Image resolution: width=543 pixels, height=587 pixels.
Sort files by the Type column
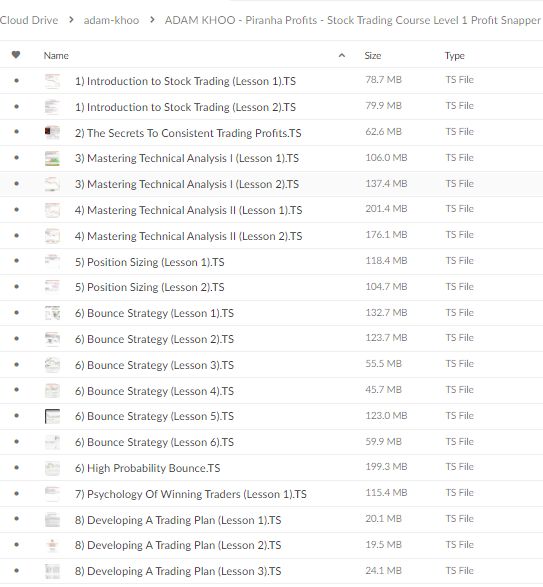click(455, 56)
